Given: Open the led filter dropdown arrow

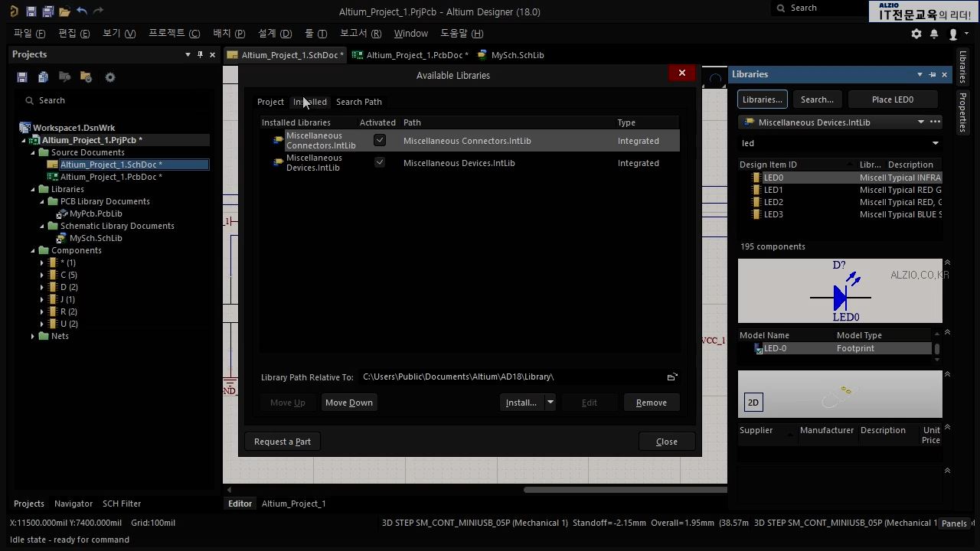Looking at the screenshot, I should pyautogui.click(x=935, y=143).
